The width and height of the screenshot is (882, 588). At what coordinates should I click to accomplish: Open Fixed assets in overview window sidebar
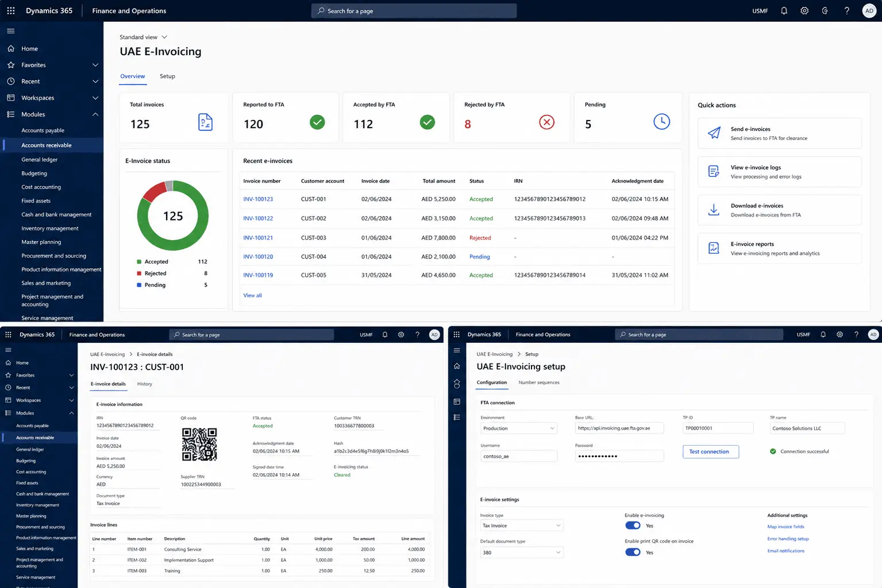(x=36, y=201)
